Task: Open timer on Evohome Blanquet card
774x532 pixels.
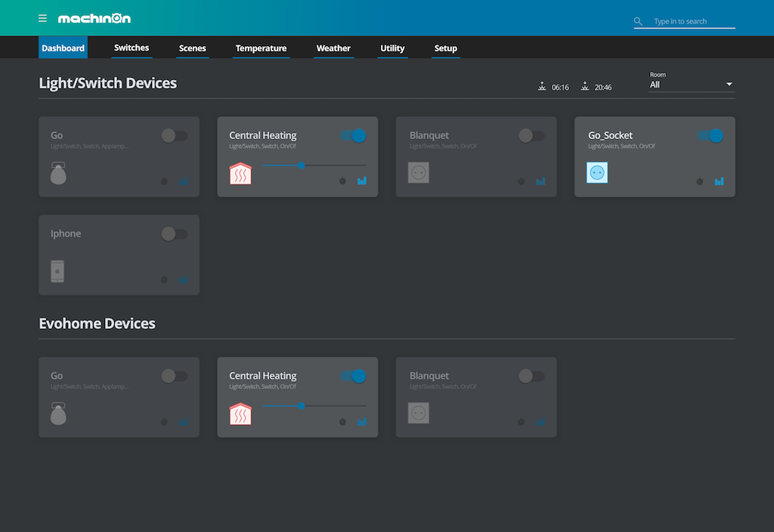Action: point(522,422)
